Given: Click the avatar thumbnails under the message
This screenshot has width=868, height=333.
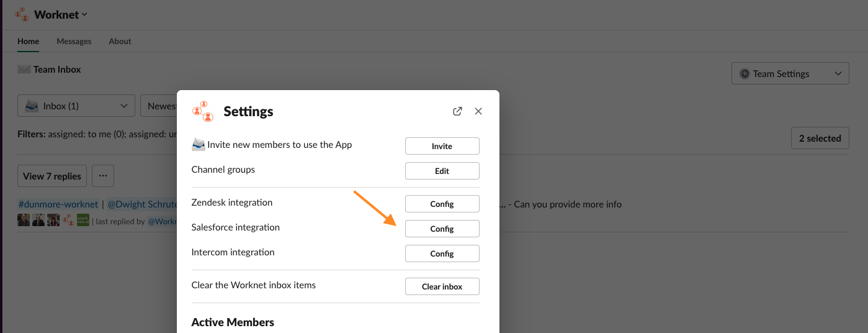Looking at the screenshot, I should point(53,220).
